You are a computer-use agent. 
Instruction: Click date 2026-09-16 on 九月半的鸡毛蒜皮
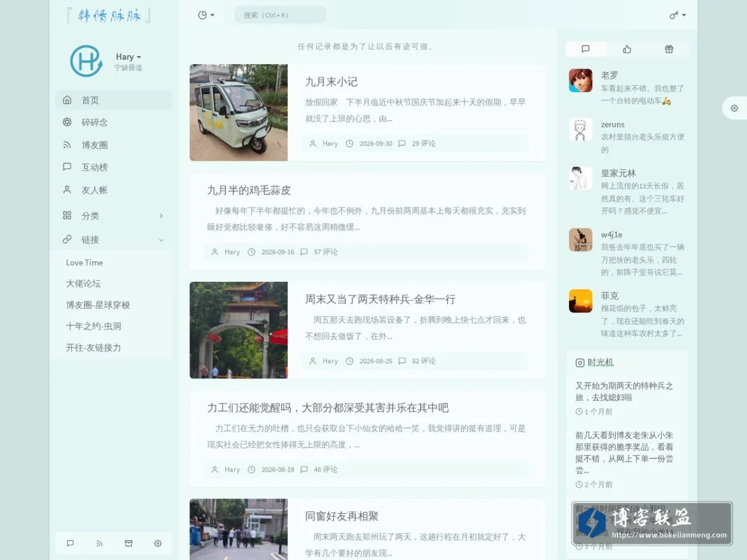[278, 252]
